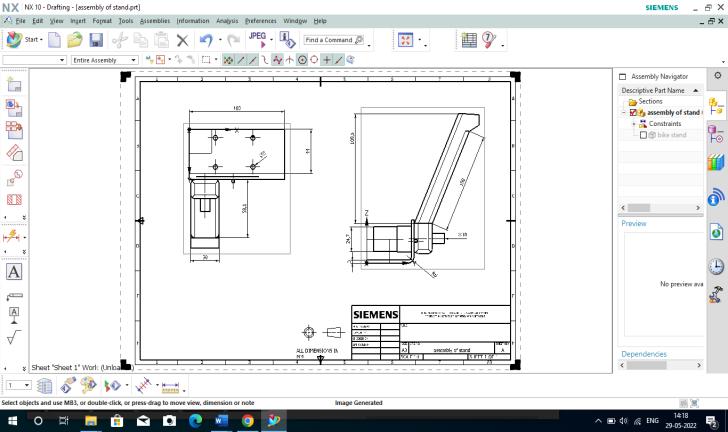Click the Datum Feature Symbol icon
Viewport: 728px width, 432px height.
tap(14, 315)
